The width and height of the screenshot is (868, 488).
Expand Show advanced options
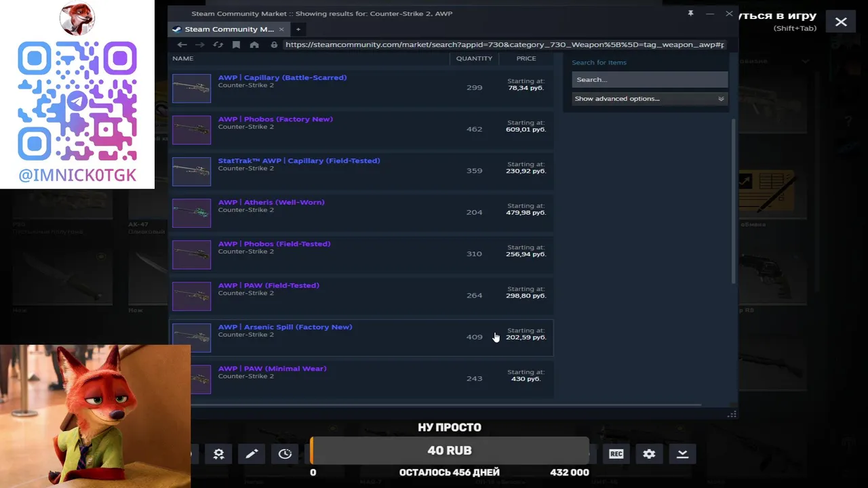[650, 98]
